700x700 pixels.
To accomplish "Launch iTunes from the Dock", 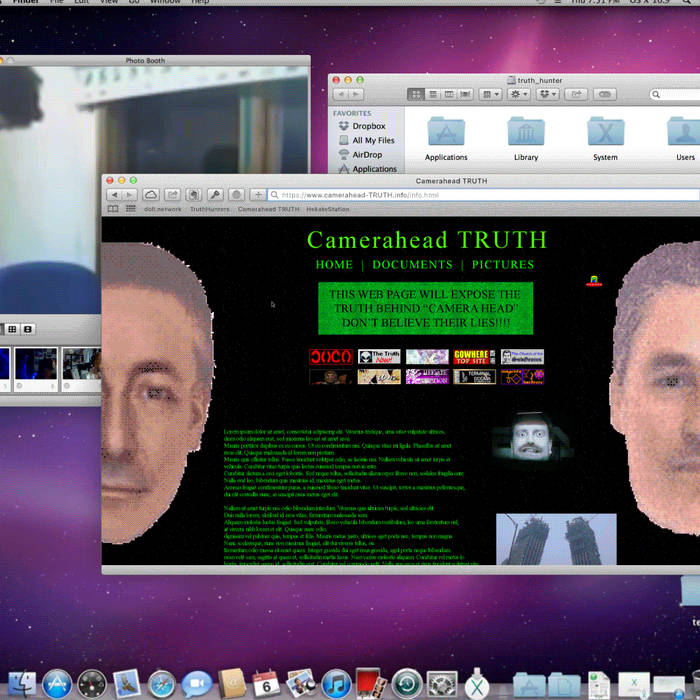I will tap(337, 683).
